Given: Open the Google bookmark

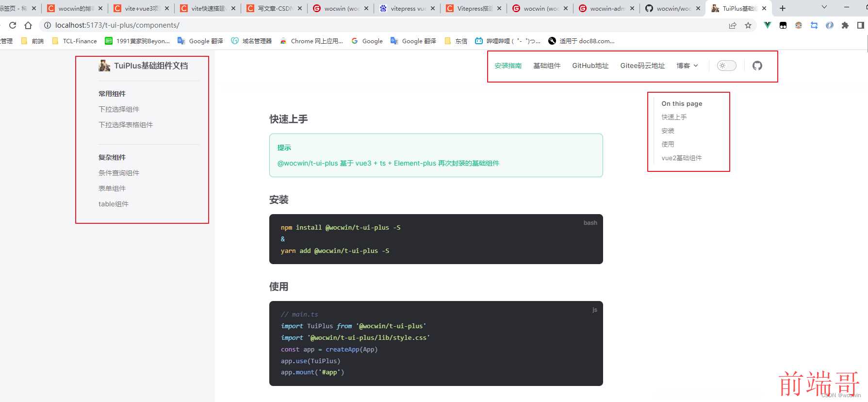Looking at the screenshot, I should 367,41.
